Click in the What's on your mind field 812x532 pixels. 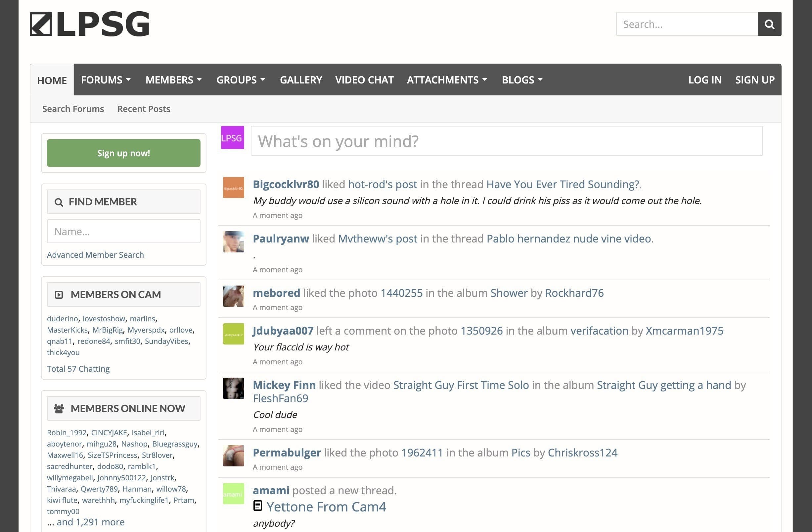click(x=506, y=141)
